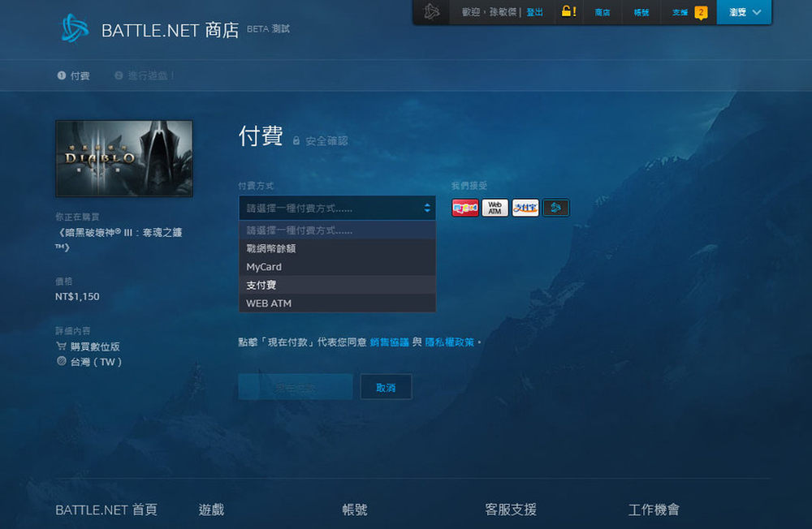Image resolution: width=812 pixels, height=529 pixels.
Task: Open the 隱私權政策 privacy policy link
Action: pyautogui.click(x=450, y=342)
